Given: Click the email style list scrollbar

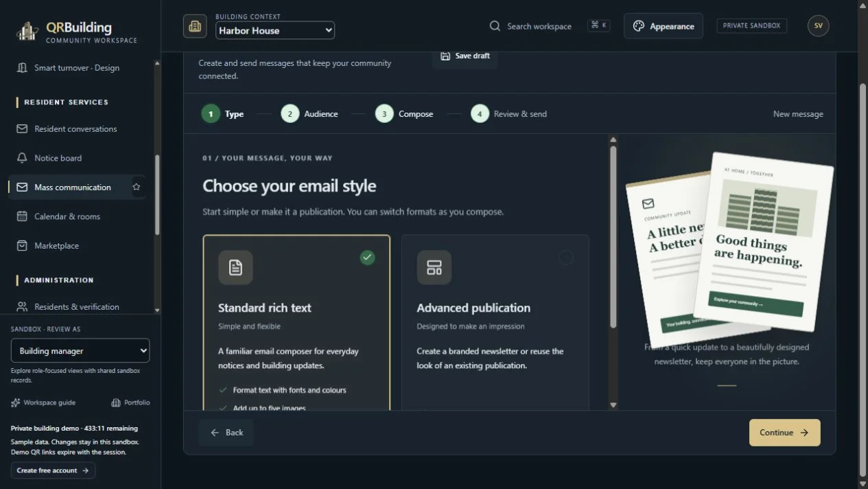Looking at the screenshot, I should (x=613, y=237).
